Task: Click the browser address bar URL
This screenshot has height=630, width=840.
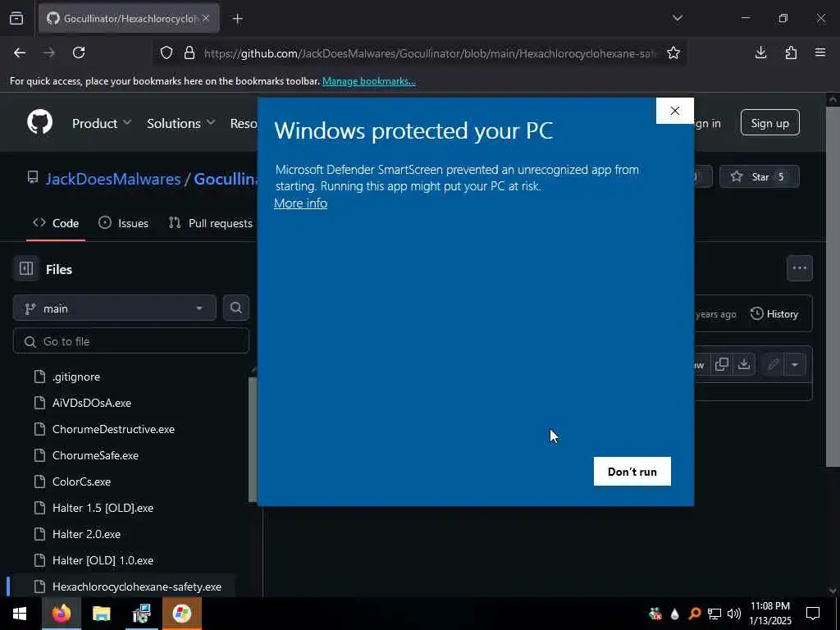Action: (428, 53)
